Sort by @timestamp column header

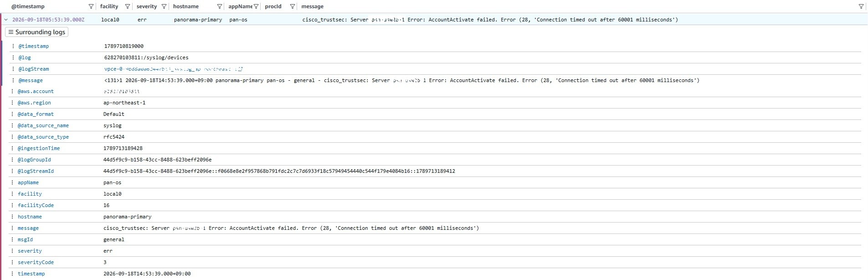click(x=28, y=6)
